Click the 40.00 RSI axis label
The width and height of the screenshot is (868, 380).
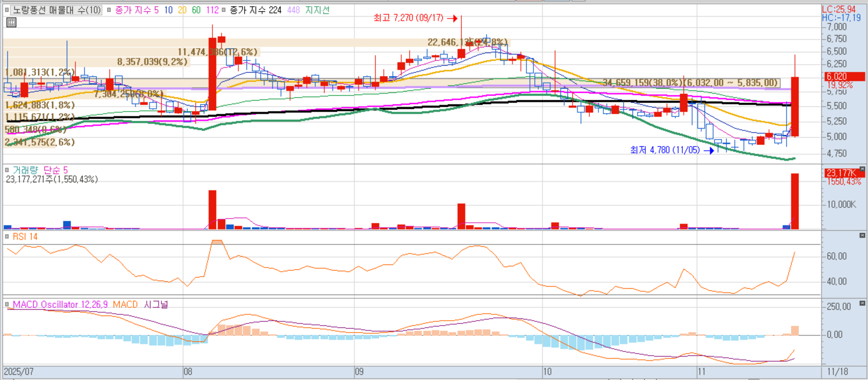pyautogui.click(x=837, y=281)
